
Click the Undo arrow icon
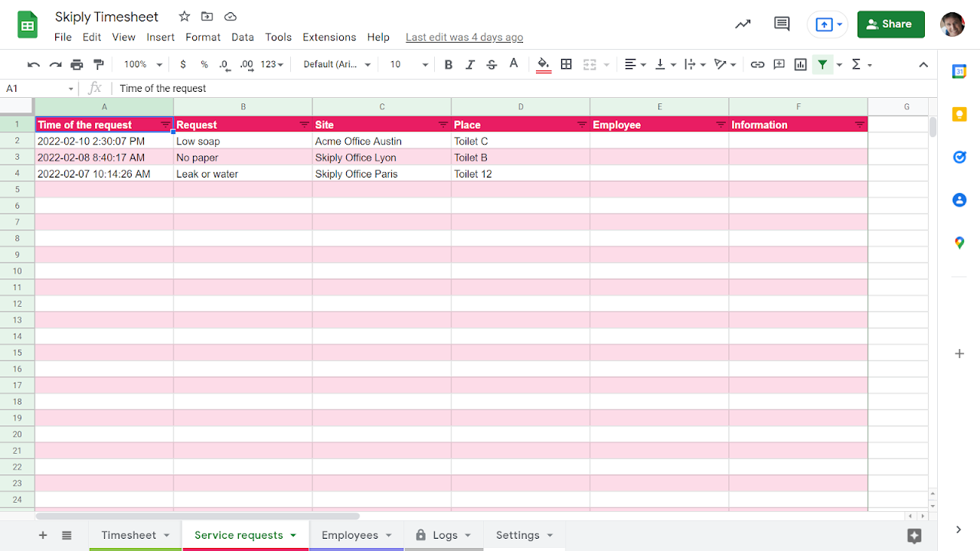point(34,64)
